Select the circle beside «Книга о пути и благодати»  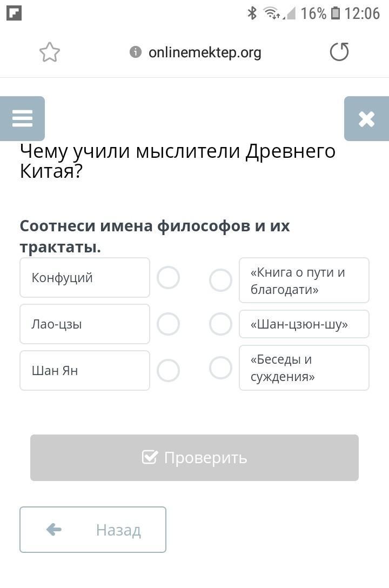(x=221, y=280)
